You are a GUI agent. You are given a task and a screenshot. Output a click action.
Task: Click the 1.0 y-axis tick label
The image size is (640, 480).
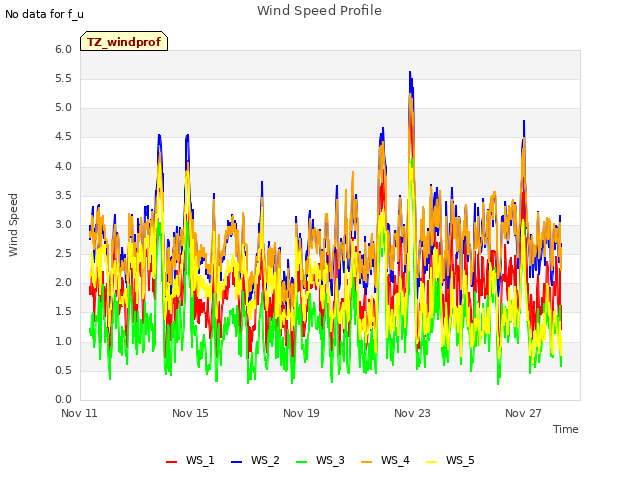point(64,341)
